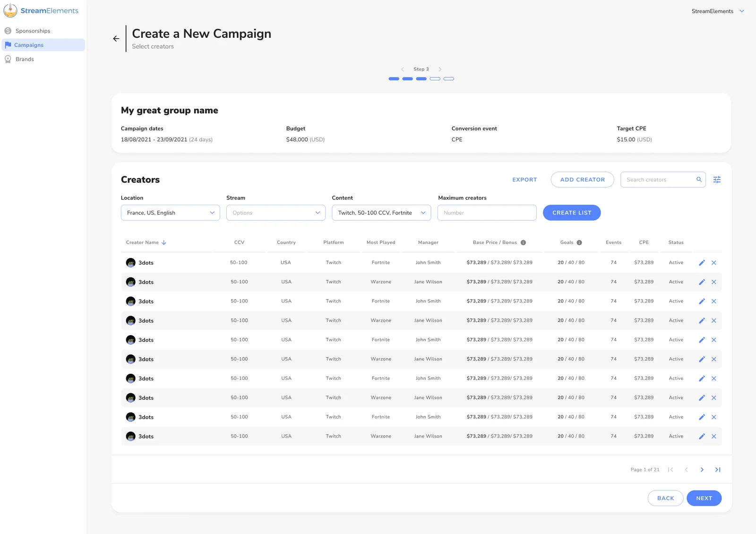Viewport: 756px width, 534px height.
Task: Open Brands in the sidebar
Action: click(43, 59)
